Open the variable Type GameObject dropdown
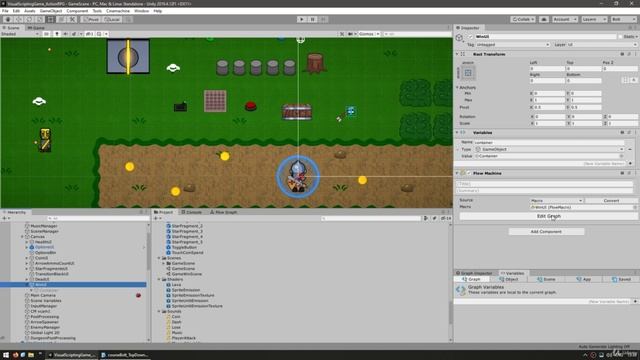The height and width of the screenshot is (360, 640). pos(550,149)
